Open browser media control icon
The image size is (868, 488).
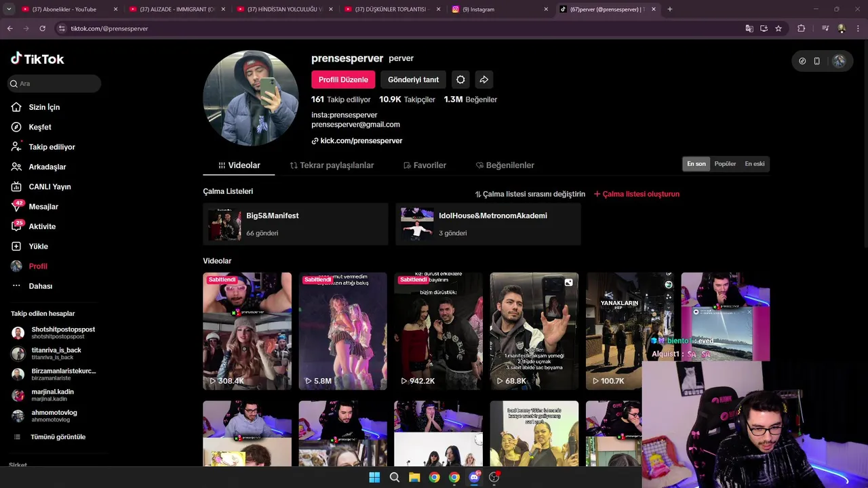[825, 28]
